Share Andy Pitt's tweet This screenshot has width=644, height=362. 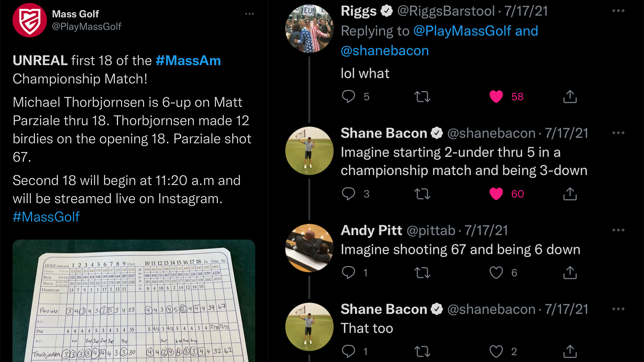pos(570,272)
